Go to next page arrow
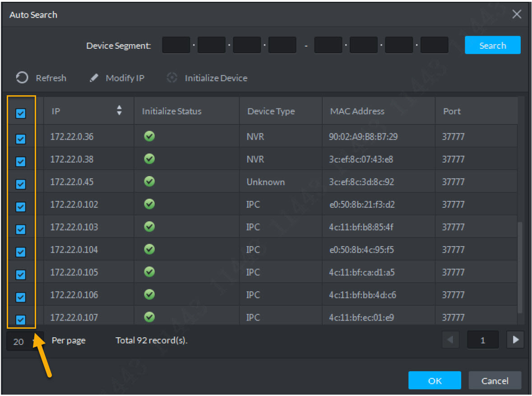This screenshot has height=396, width=532. click(515, 340)
